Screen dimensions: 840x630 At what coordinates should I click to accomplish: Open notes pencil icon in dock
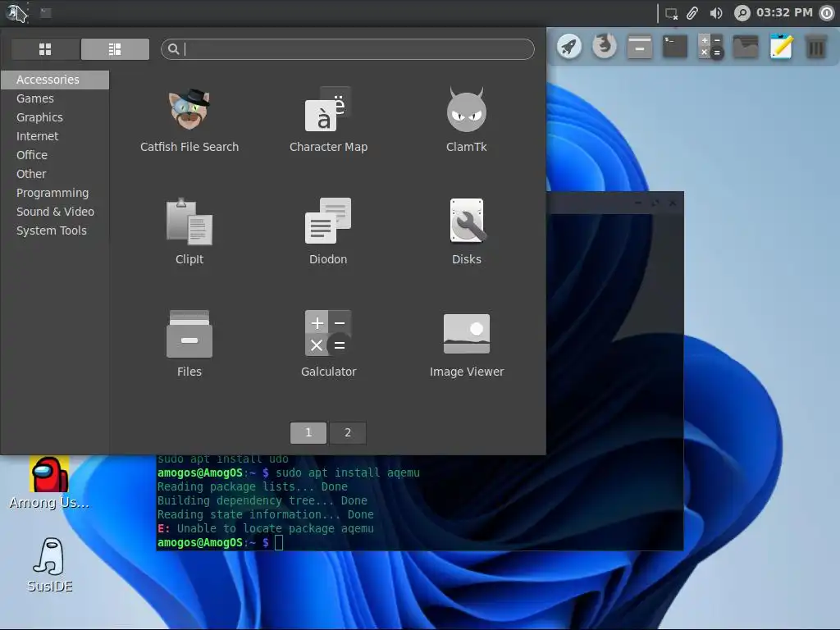click(x=781, y=47)
